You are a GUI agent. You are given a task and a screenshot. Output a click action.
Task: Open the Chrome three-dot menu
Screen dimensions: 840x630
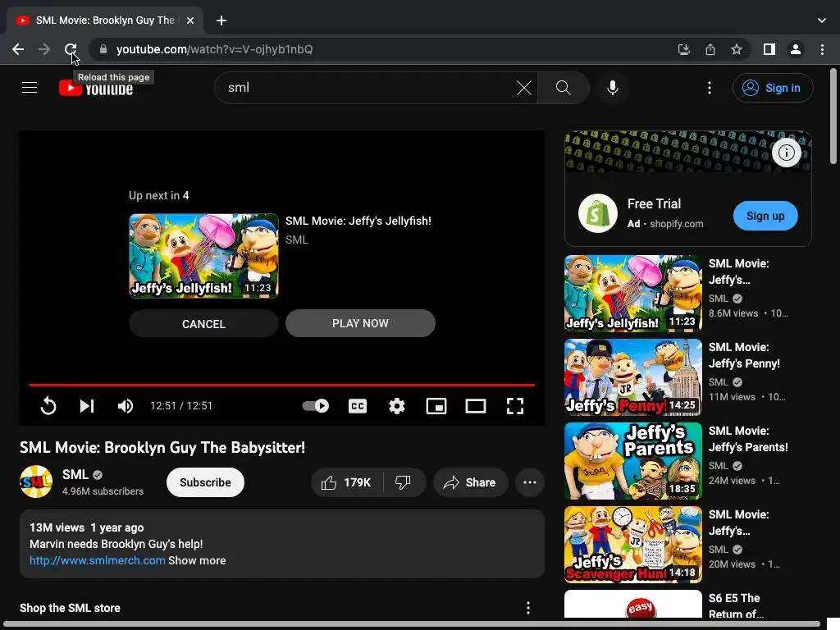pyautogui.click(x=822, y=49)
